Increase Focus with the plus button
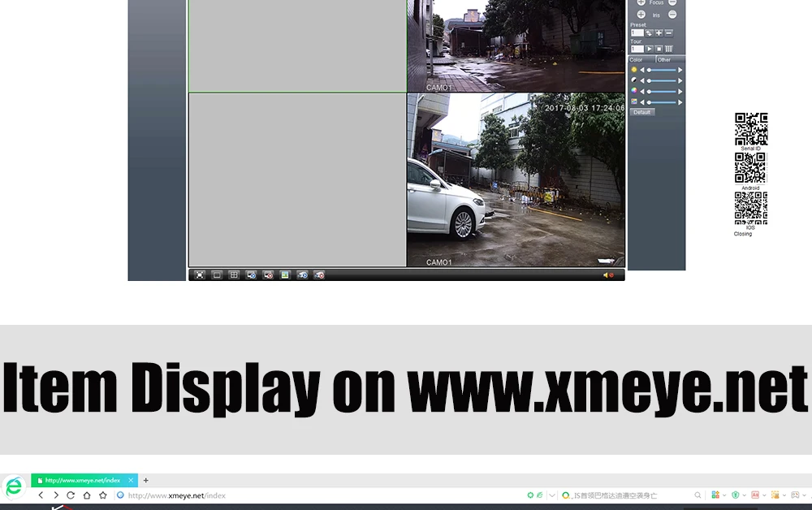This screenshot has width=812, height=510. (641, 2)
